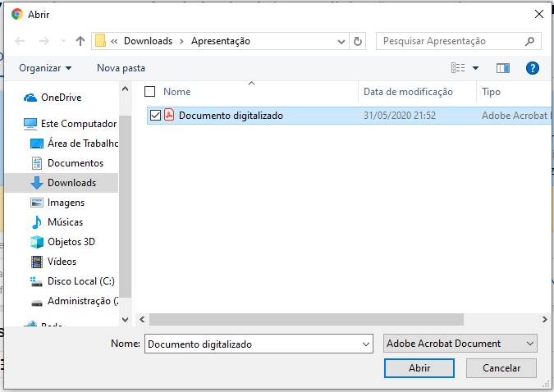Click the sidebar vertical scrollbar thumb

pyautogui.click(x=126, y=207)
